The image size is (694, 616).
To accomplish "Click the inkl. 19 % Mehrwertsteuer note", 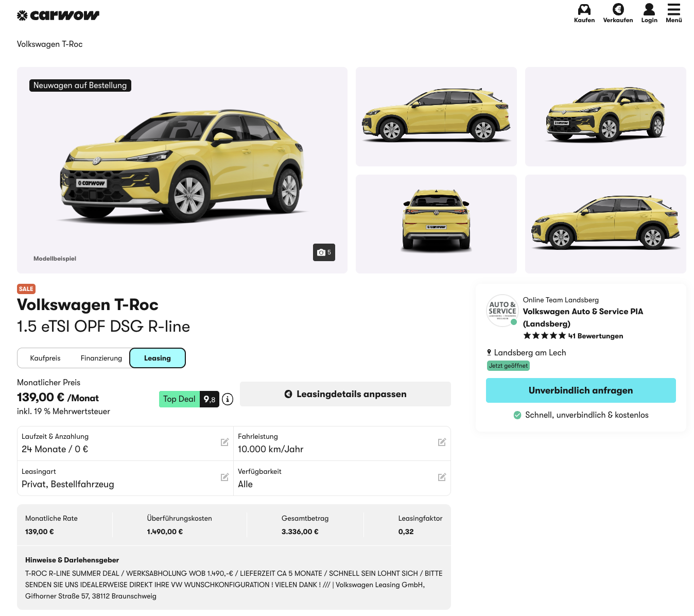I will click(x=63, y=412).
